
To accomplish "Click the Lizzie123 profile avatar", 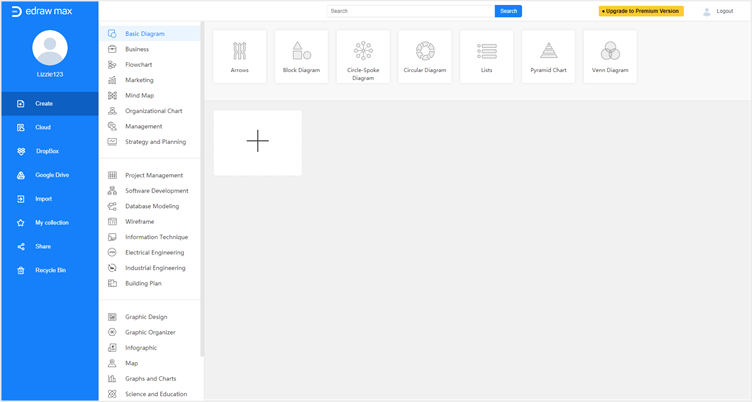I will pyautogui.click(x=50, y=48).
